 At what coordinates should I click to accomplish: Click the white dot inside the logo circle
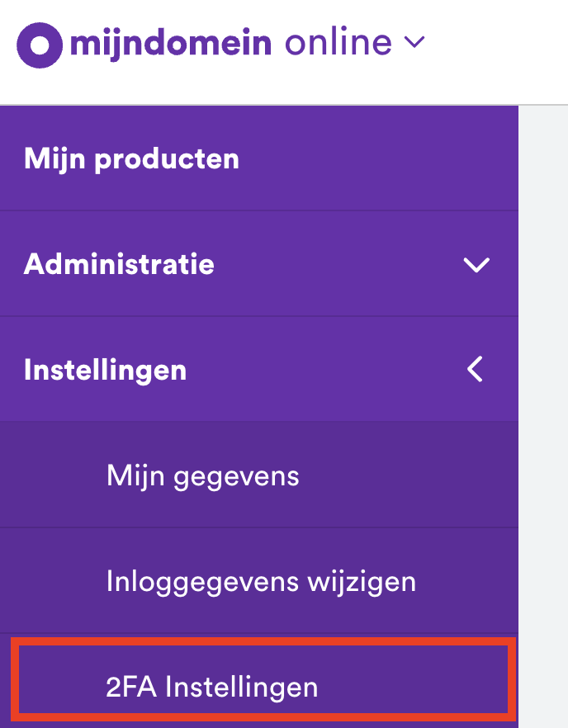[40, 45]
